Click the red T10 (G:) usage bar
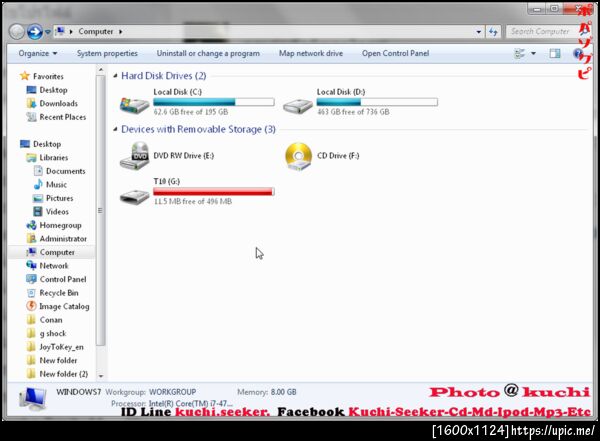Viewport: 600px width, 441px height. (214, 192)
